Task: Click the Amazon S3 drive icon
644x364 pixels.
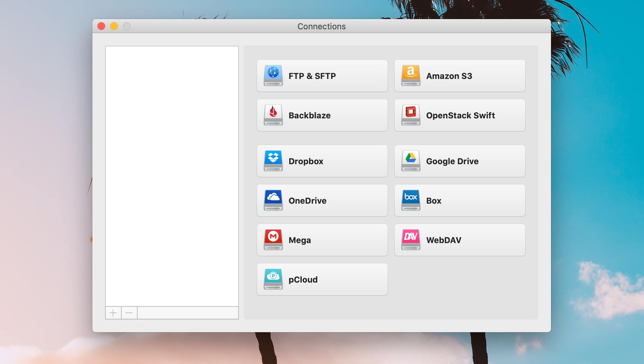Action: (410, 76)
